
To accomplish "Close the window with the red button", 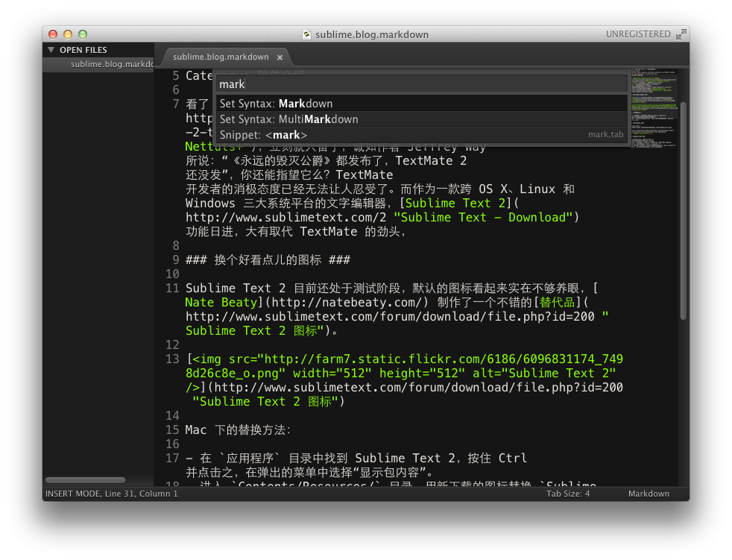I will click(53, 34).
